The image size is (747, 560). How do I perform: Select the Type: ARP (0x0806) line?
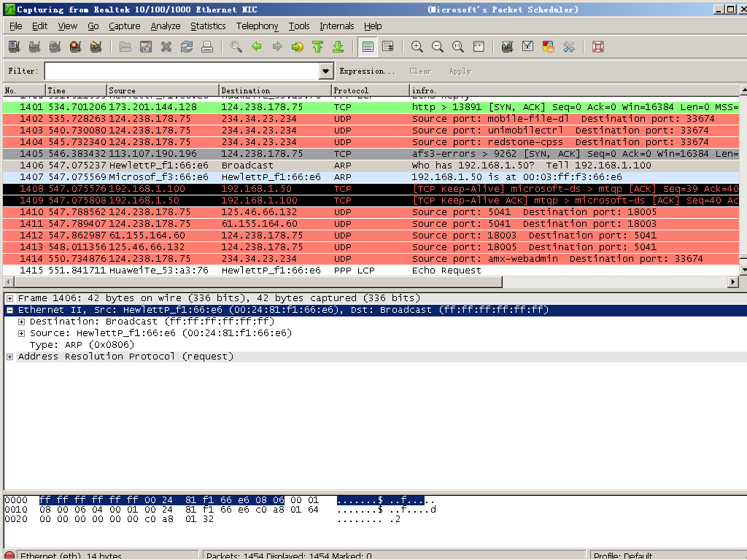coord(82,345)
